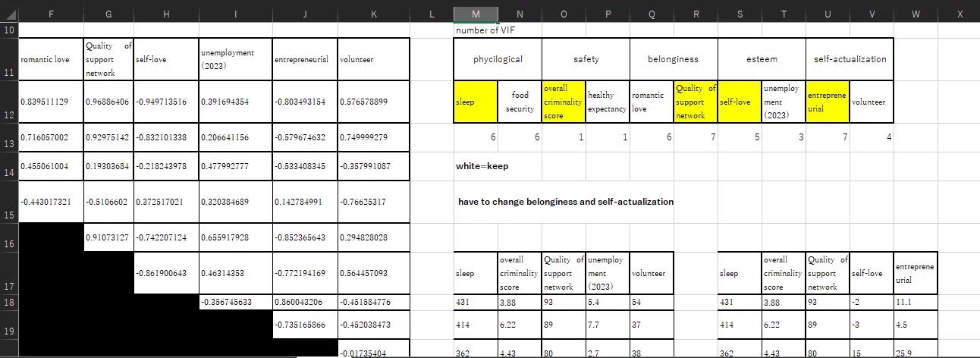This screenshot has height=358, width=980.
Task: Click cell containing 54 under volunteer
Action: point(651,302)
